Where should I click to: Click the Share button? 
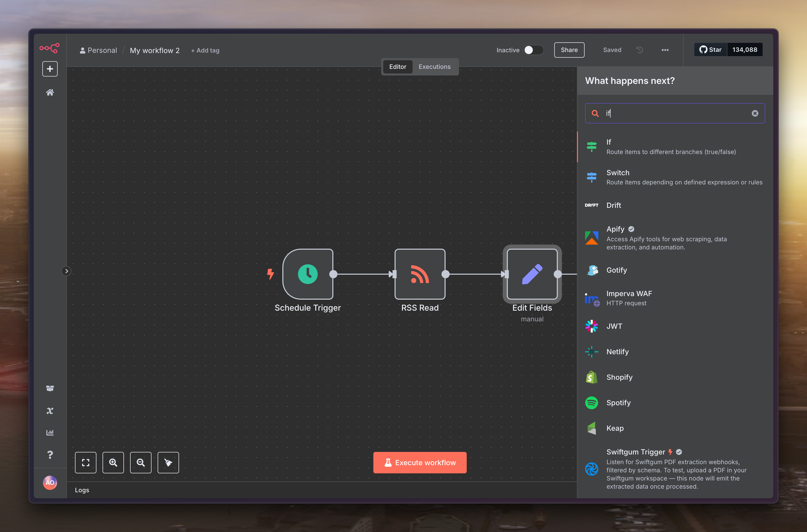point(569,50)
